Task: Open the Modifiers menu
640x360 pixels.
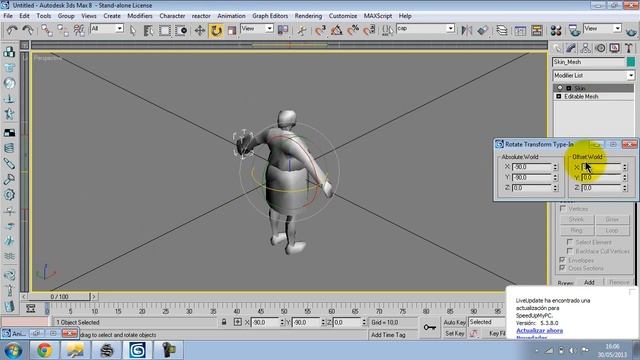Action: [x=140, y=16]
